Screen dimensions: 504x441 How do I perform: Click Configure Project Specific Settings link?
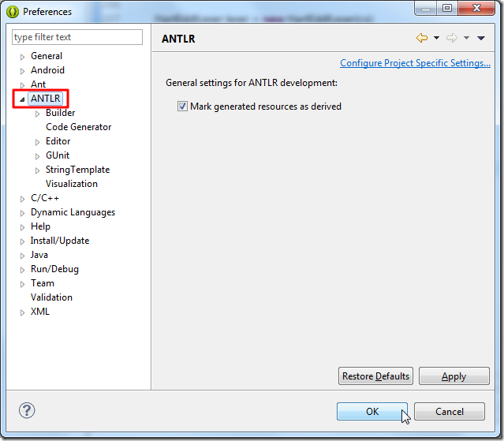point(416,63)
